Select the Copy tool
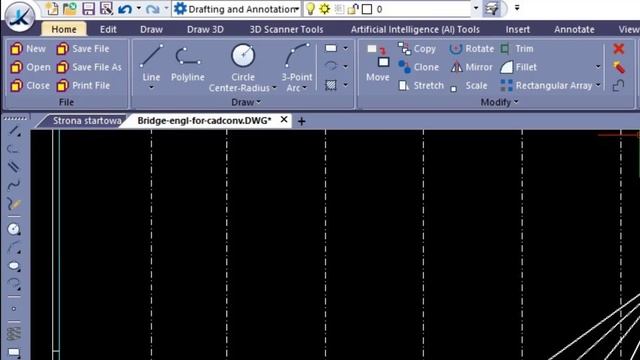640x360 pixels. 417,49
